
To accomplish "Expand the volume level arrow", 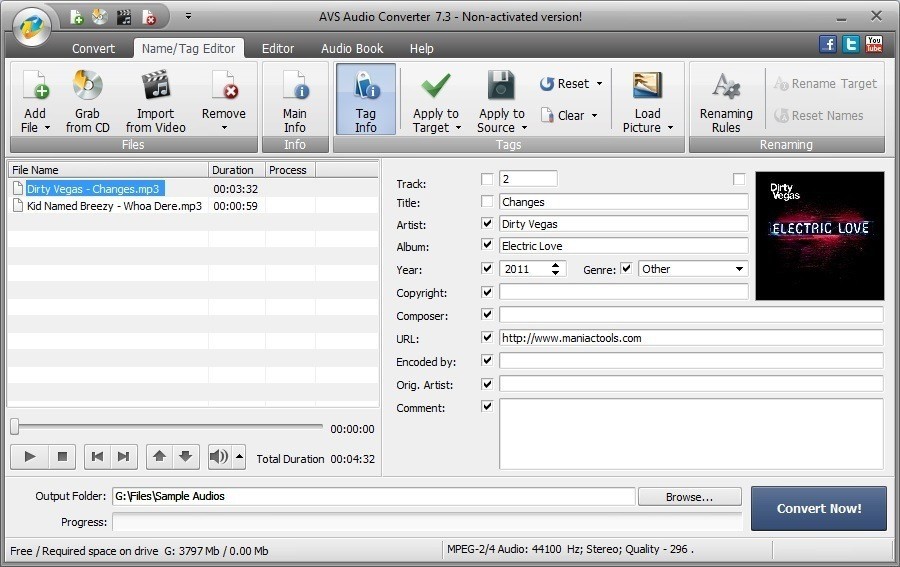I will coord(239,457).
